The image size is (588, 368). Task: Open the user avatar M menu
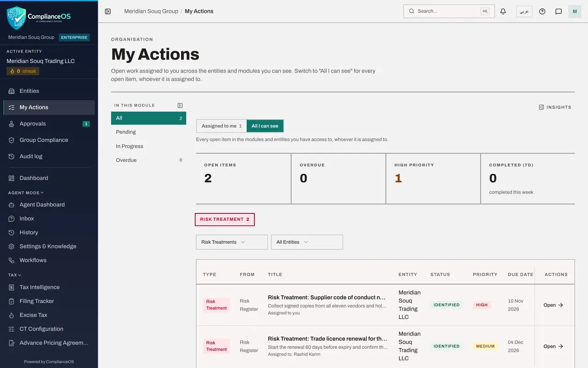point(575,11)
